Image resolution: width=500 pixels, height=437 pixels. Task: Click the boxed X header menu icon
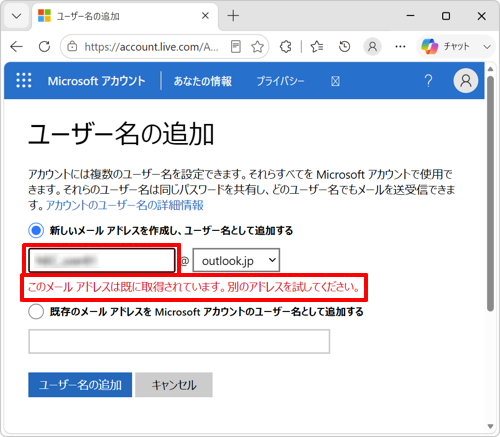point(335,81)
